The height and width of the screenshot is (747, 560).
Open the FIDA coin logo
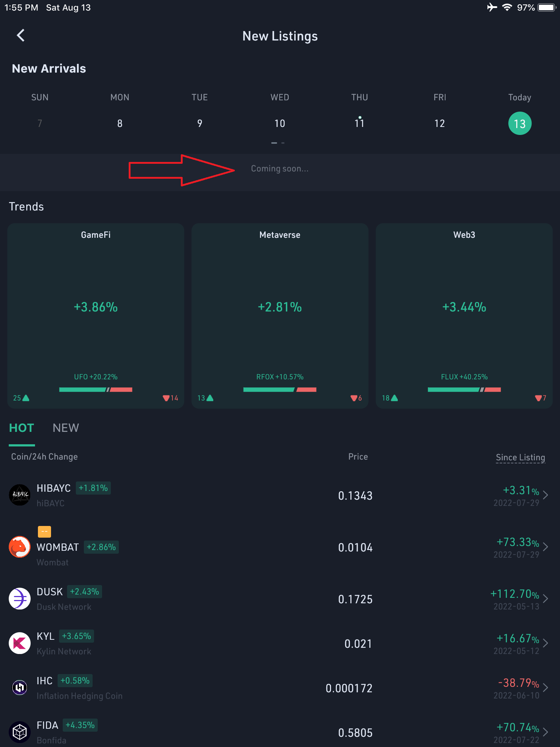click(x=20, y=732)
